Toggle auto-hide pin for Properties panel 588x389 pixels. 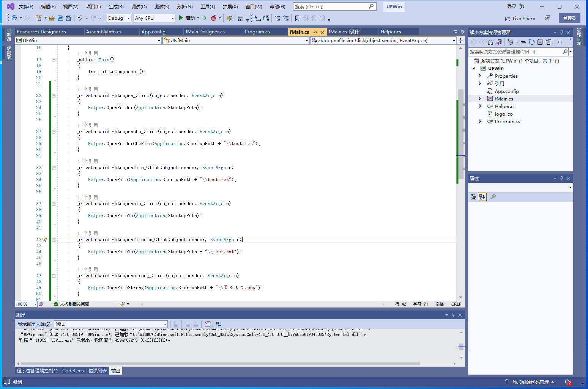561,178
